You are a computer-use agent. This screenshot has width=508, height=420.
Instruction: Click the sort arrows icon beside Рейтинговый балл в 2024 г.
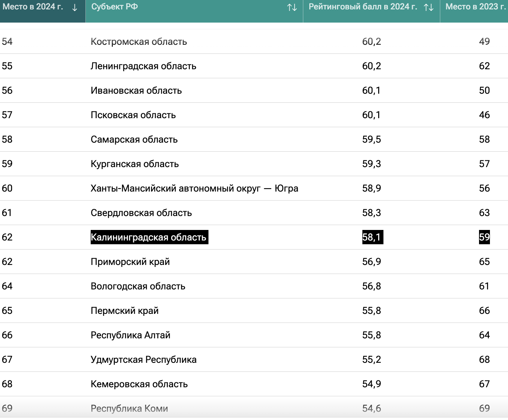(x=429, y=8)
